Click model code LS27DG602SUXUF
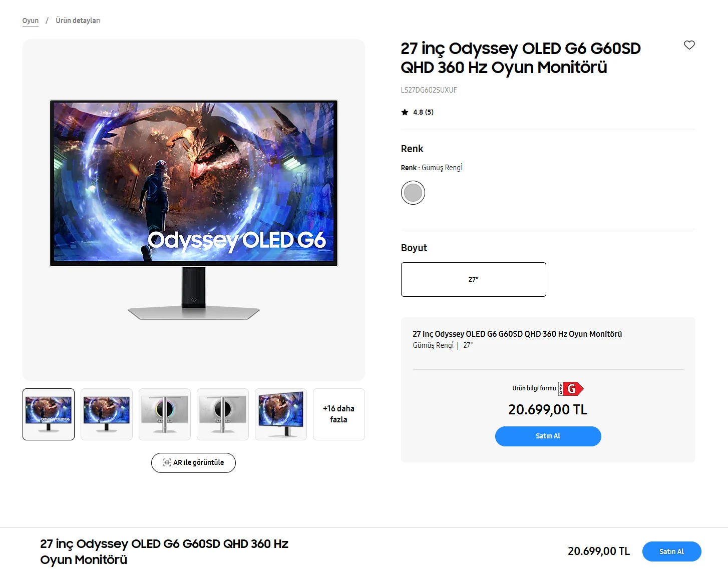 (x=429, y=90)
